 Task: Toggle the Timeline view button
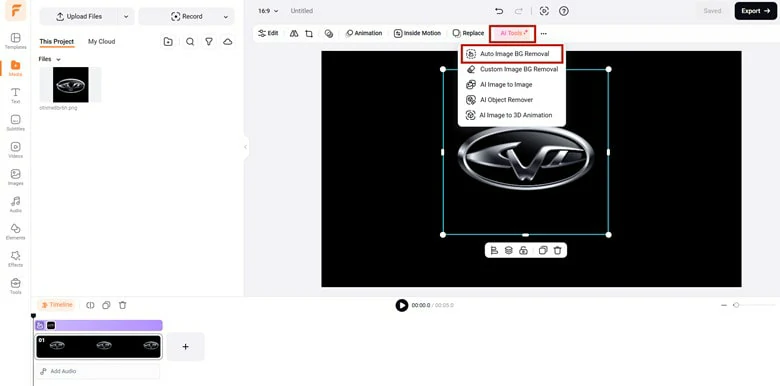point(57,305)
